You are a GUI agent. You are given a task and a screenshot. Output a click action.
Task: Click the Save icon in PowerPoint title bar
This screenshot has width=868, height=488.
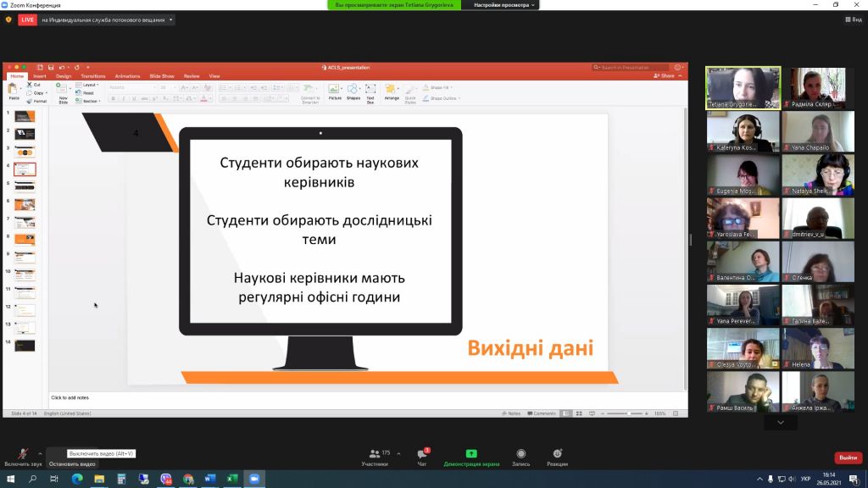tap(50, 68)
